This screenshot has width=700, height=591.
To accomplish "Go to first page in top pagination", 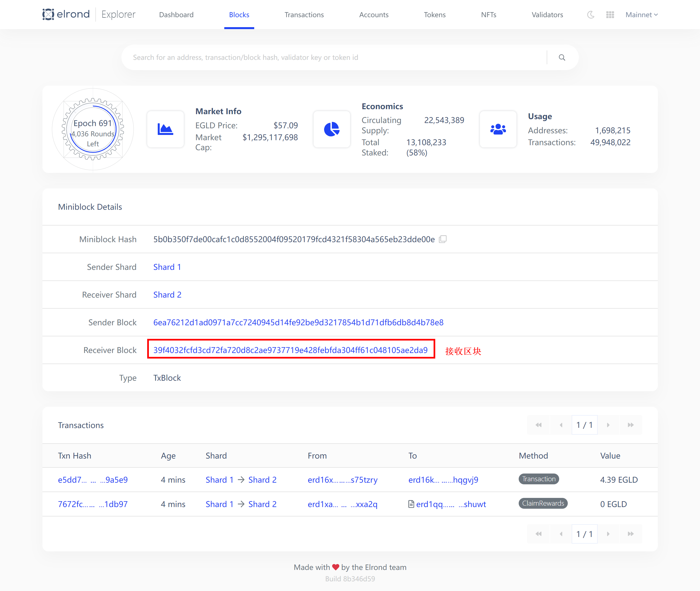I will (538, 425).
